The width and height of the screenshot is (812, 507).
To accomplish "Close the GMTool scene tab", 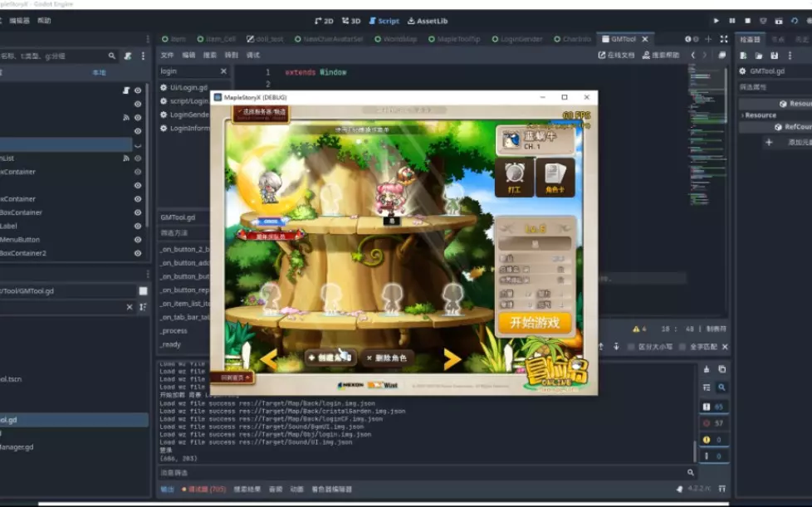I will coord(645,39).
